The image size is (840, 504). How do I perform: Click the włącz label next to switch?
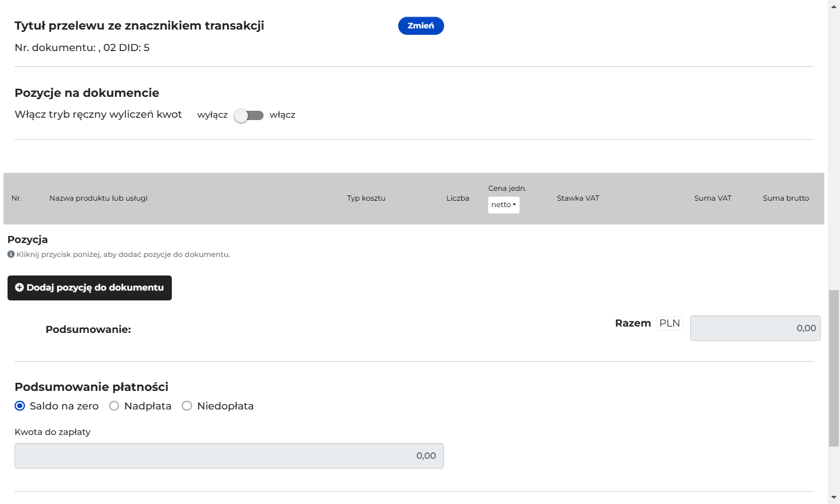point(283,115)
